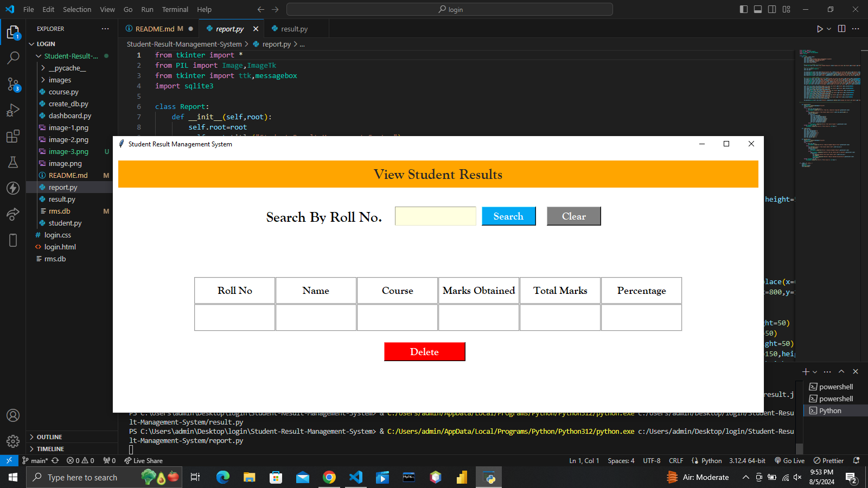868x488 pixels.
Task: Click the New Terminal plus icon
Action: pos(806,371)
